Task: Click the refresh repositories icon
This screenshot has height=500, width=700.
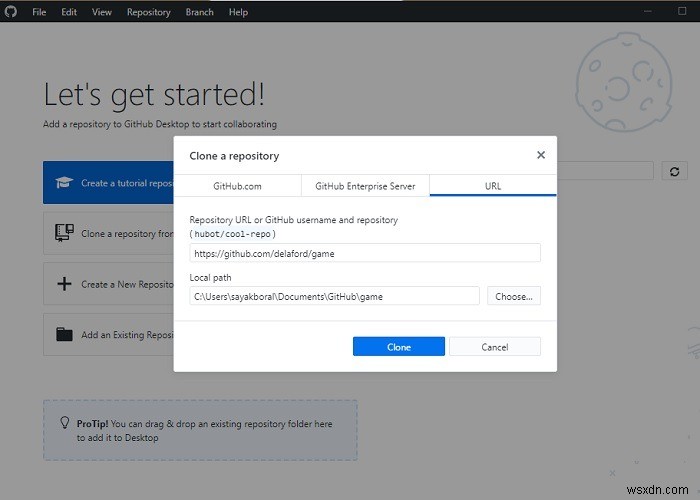Action: (674, 171)
